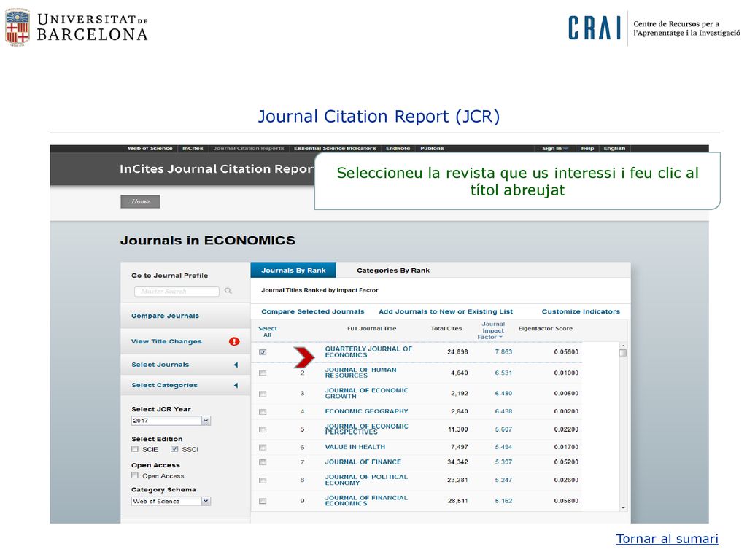Open View Title Changes link
Image resolution: width=747 pixels, height=560 pixels.
(x=167, y=341)
